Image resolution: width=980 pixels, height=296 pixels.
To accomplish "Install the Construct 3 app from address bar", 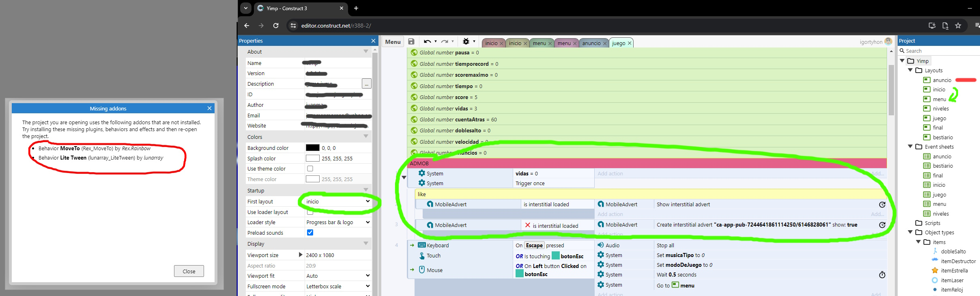I will click(x=932, y=26).
